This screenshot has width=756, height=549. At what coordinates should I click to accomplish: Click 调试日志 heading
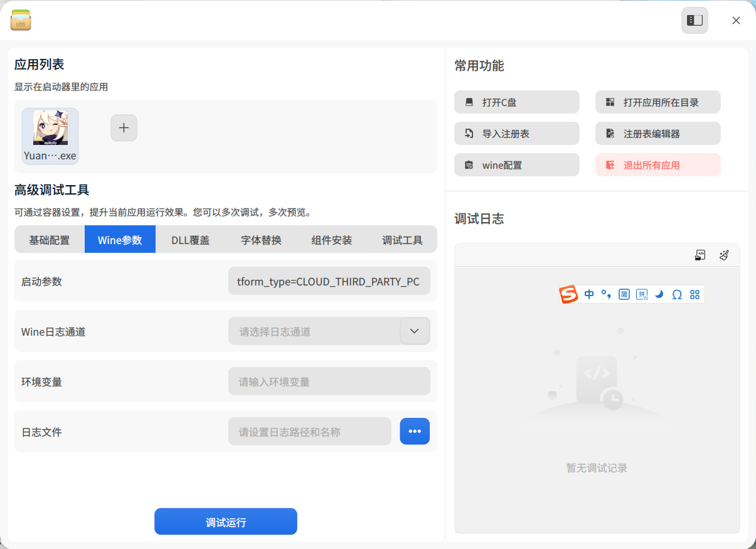pyautogui.click(x=479, y=219)
